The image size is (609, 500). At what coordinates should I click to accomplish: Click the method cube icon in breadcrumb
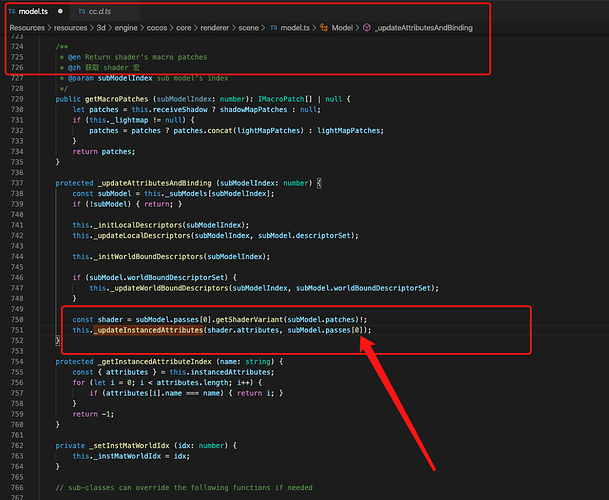pyautogui.click(x=367, y=28)
